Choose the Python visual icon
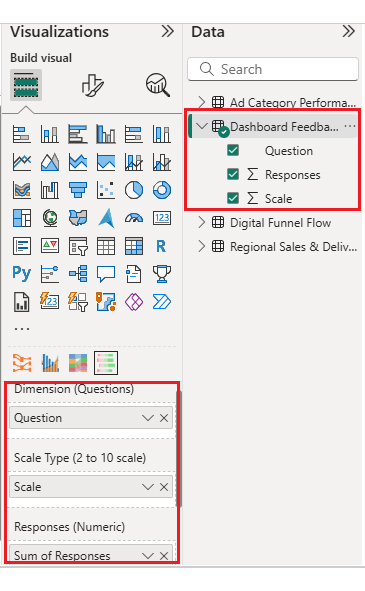 (x=21, y=273)
